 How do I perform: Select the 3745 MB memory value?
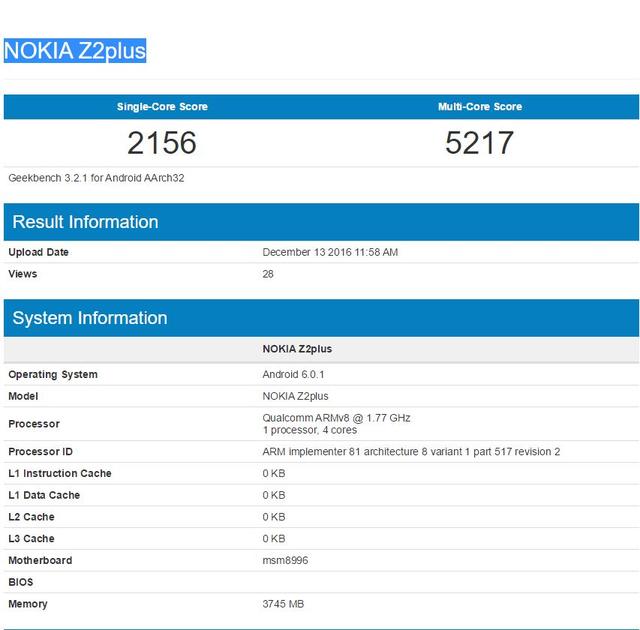(283, 604)
